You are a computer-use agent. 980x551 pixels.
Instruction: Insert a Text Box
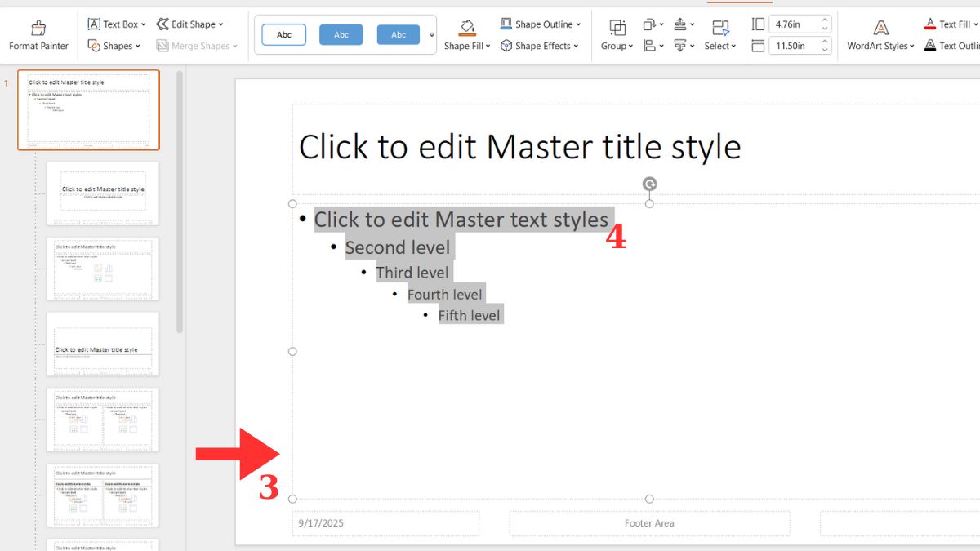pyautogui.click(x=113, y=24)
